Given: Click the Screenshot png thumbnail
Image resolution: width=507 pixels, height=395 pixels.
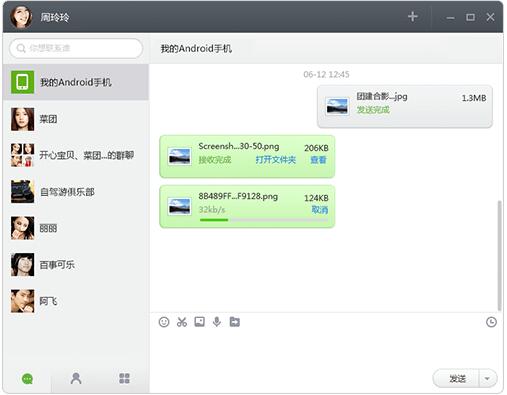Looking at the screenshot, I should (179, 156).
